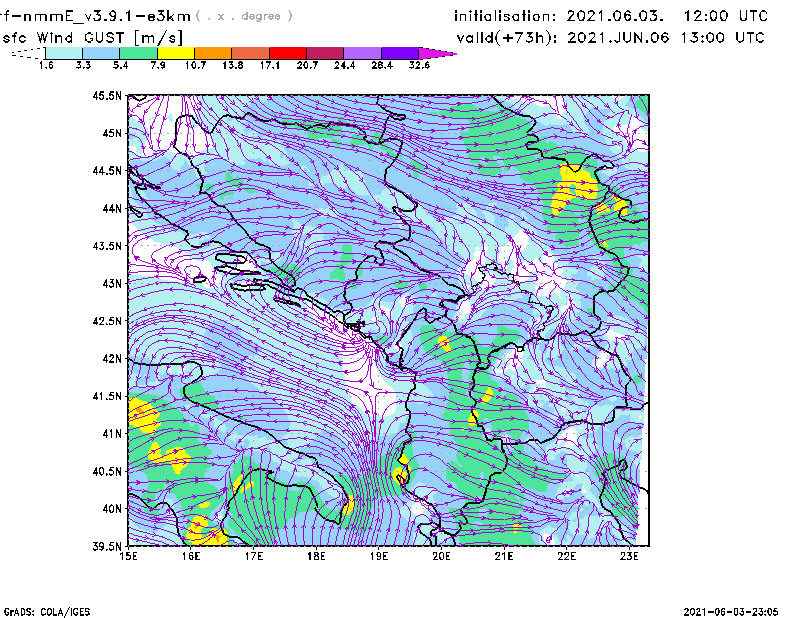Click the 22E longitude label
800x618 pixels.
point(566,556)
